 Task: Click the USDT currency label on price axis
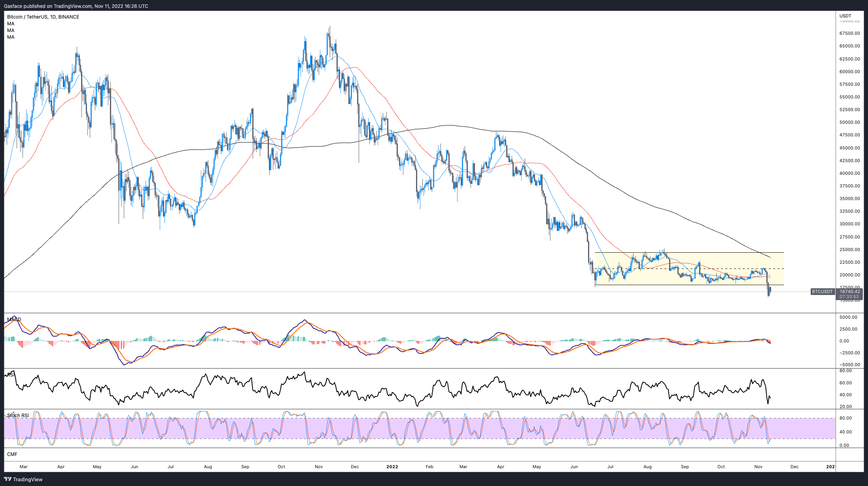pyautogui.click(x=845, y=16)
